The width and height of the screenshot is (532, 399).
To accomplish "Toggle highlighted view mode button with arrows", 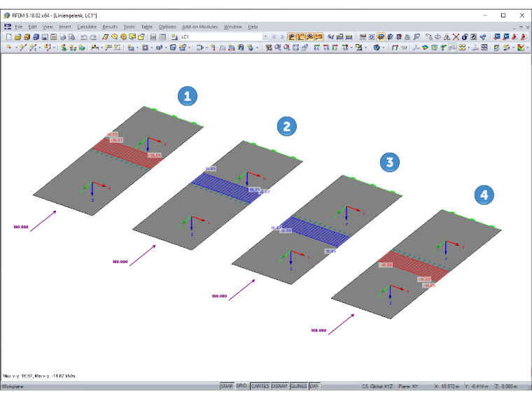I will pyautogui.click(x=381, y=36).
